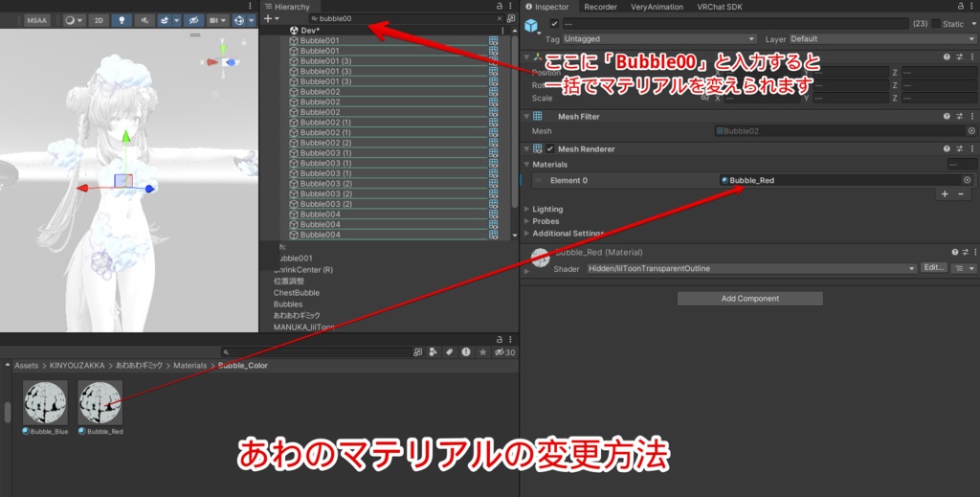980x497 pixels.
Task: Open the Hierarchy panel kebab menu
Action: 511,6
